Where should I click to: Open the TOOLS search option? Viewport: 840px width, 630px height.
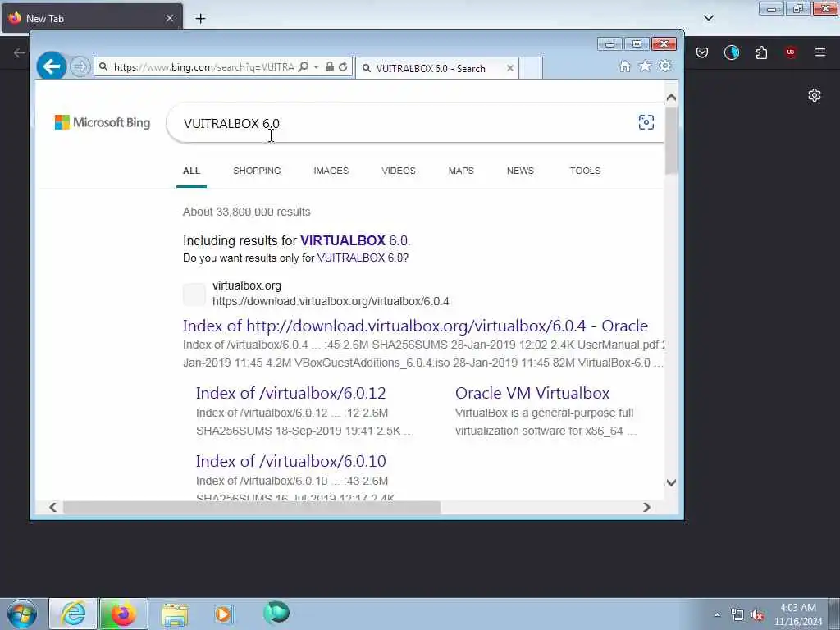pyautogui.click(x=585, y=171)
